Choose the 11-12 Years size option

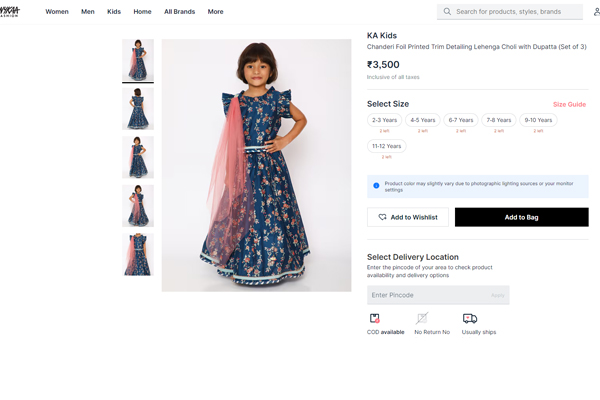[387, 146]
